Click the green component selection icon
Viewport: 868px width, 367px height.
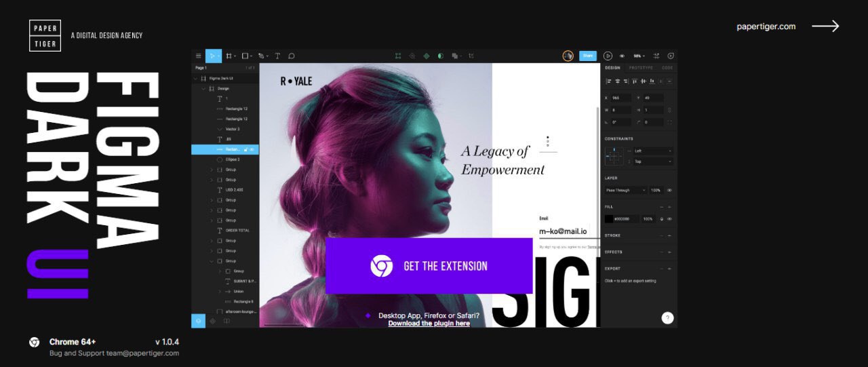coord(398,56)
